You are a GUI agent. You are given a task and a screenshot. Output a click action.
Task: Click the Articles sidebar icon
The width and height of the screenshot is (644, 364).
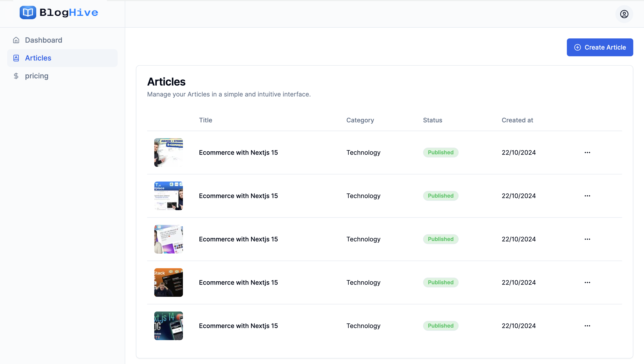[16, 58]
